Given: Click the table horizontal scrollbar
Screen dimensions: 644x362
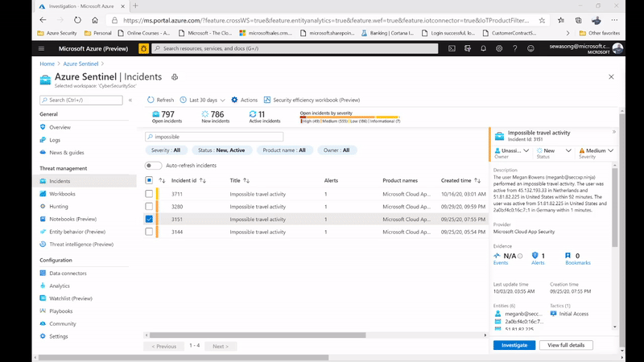Looking at the screenshot, I should (258, 335).
